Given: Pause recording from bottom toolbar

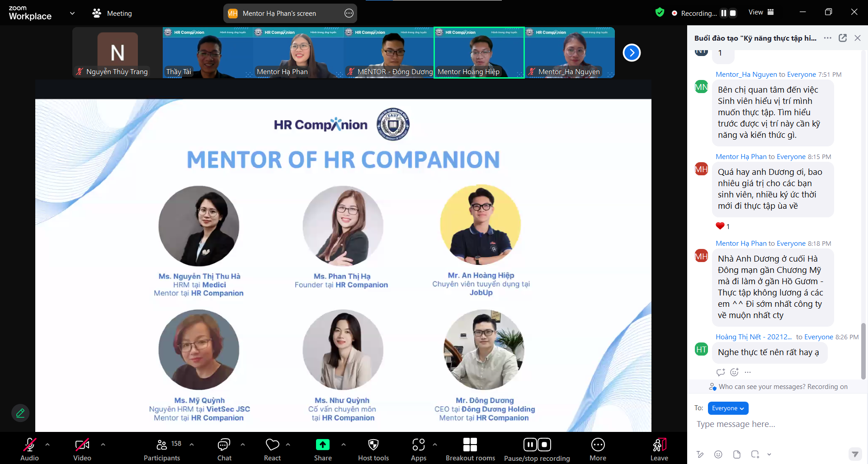Looking at the screenshot, I should pyautogui.click(x=530, y=445).
